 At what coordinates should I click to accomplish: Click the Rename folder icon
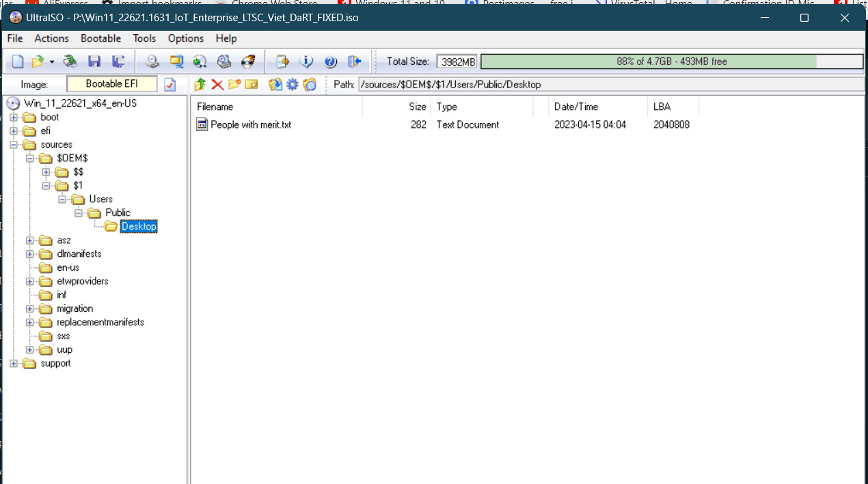pos(251,85)
